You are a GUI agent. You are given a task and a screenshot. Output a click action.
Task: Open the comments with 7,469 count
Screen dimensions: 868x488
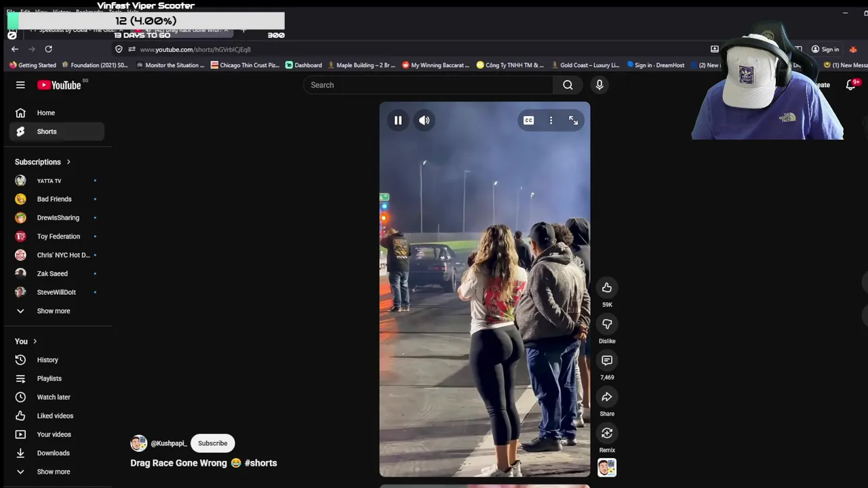click(x=607, y=361)
